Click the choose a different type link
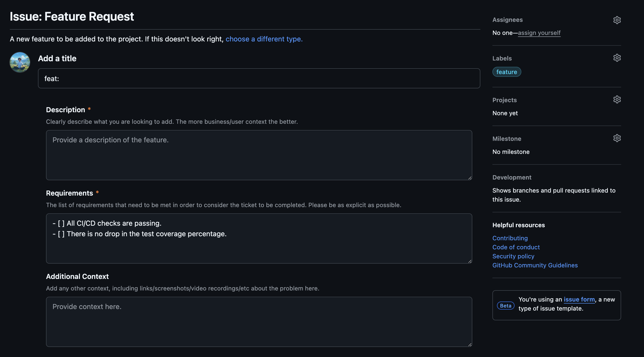Viewport: 644px width, 357px height. click(x=264, y=39)
